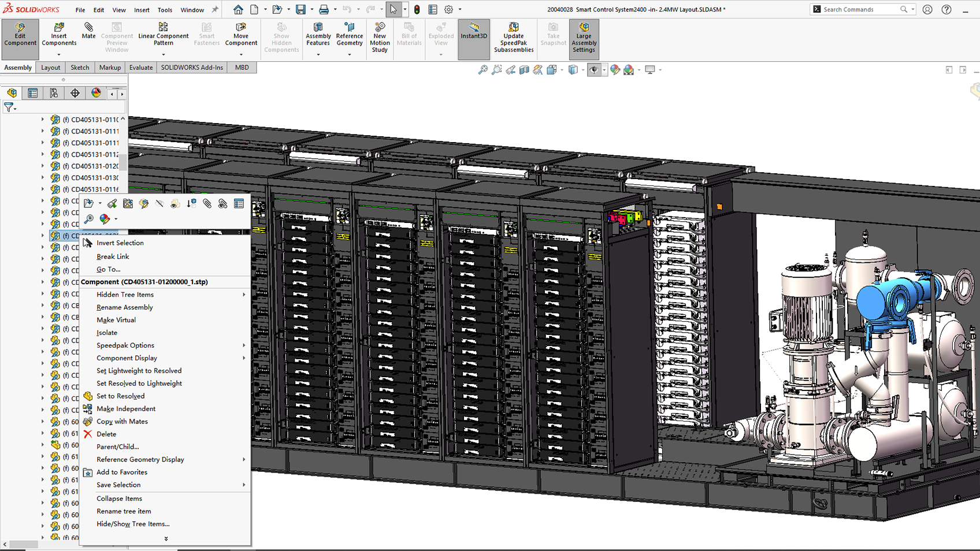
Task: Open the File menu
Action: pyautogui.click(x=80, y=10)
